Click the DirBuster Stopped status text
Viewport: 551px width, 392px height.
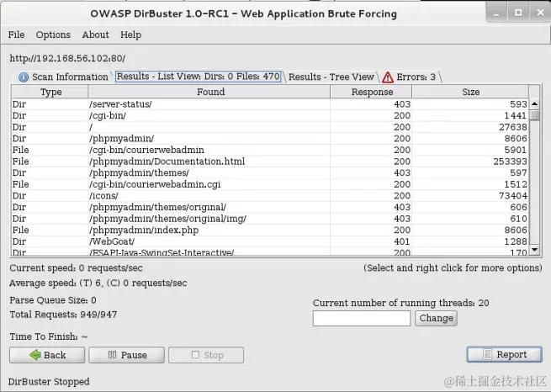click(49, 381)
